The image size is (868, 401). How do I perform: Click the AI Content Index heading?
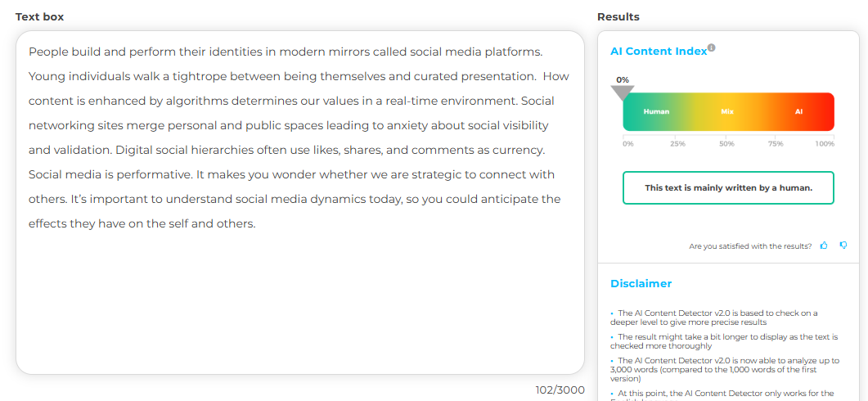658,52
